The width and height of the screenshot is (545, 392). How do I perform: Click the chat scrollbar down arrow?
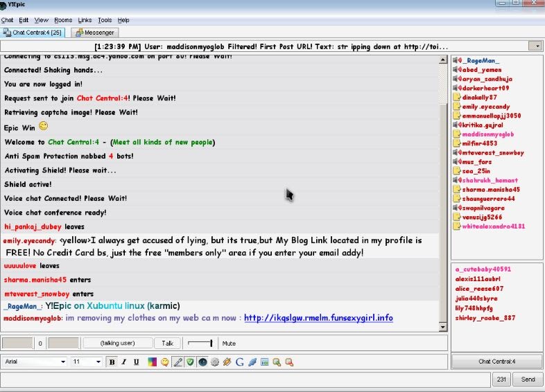443,327
